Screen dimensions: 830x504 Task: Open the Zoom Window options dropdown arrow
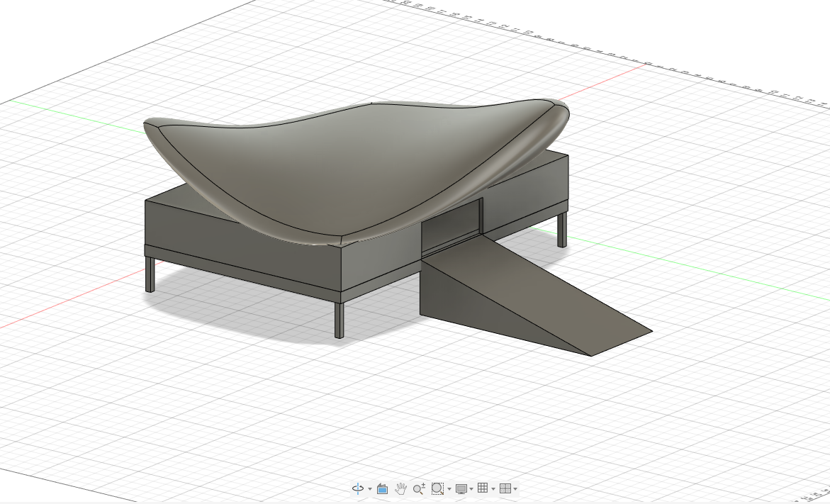coord(449,489)
